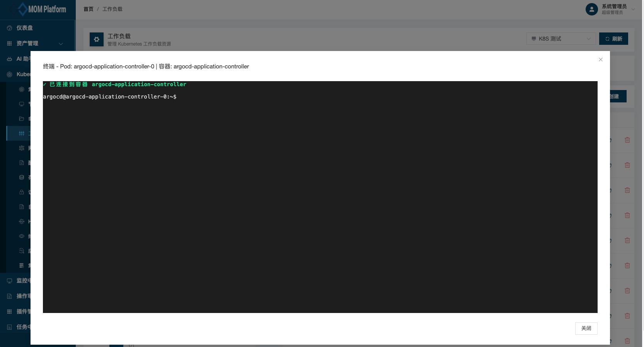Open the folder submenu icon in the sidebar
This screenshot has height=347, width=644.
pyautogui.click(x=22, y=119)
